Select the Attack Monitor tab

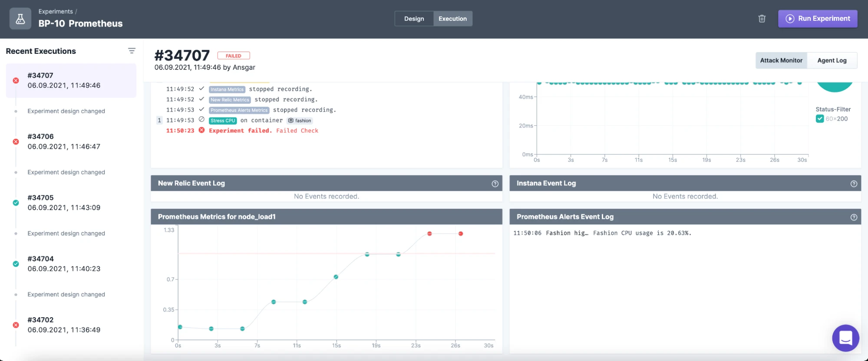pos(781,60)
